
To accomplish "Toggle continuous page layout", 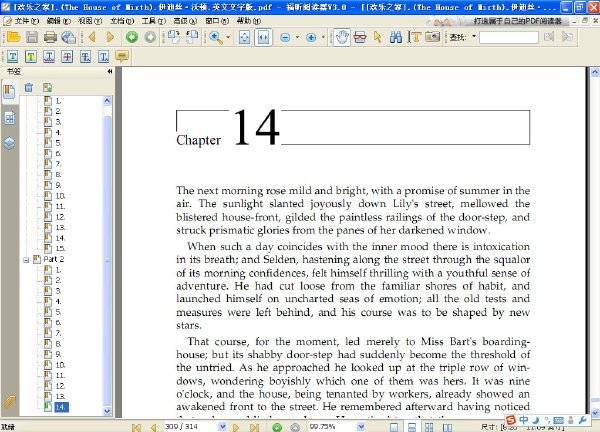I will pyautogui.click(x=411, y=427).
